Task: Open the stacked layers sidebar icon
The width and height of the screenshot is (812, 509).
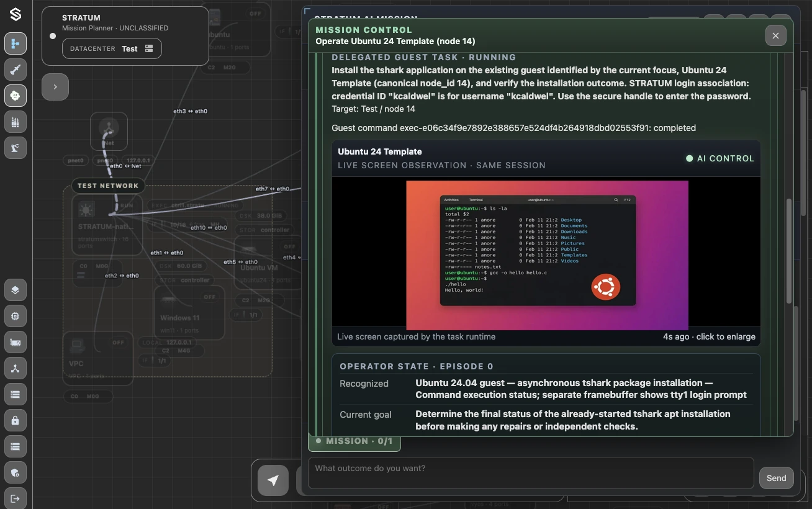Action: click(16, 290)
